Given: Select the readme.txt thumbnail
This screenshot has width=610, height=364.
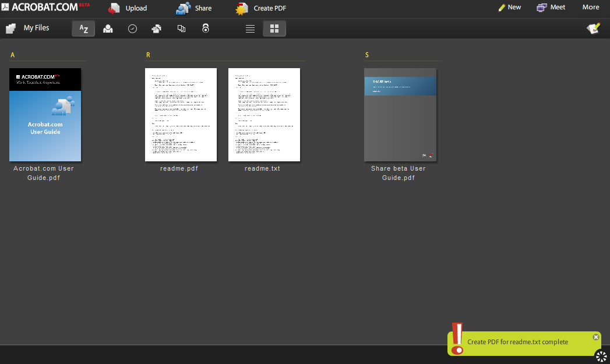Looking at the screenshot, I should coord(264,115).
